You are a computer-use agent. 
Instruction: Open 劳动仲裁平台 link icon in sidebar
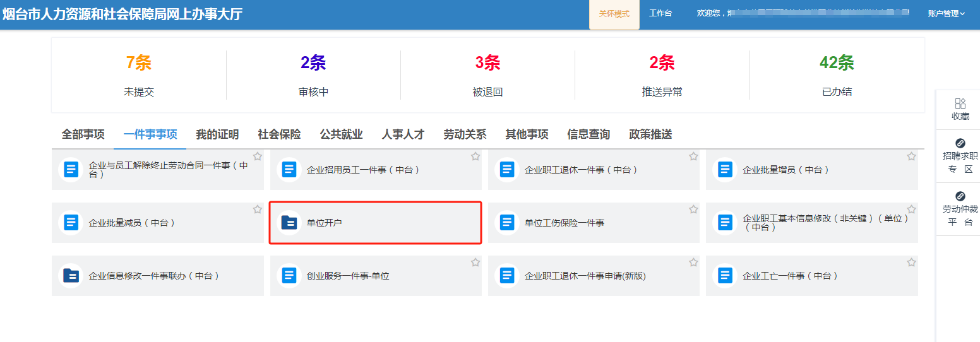pos(960,196)
